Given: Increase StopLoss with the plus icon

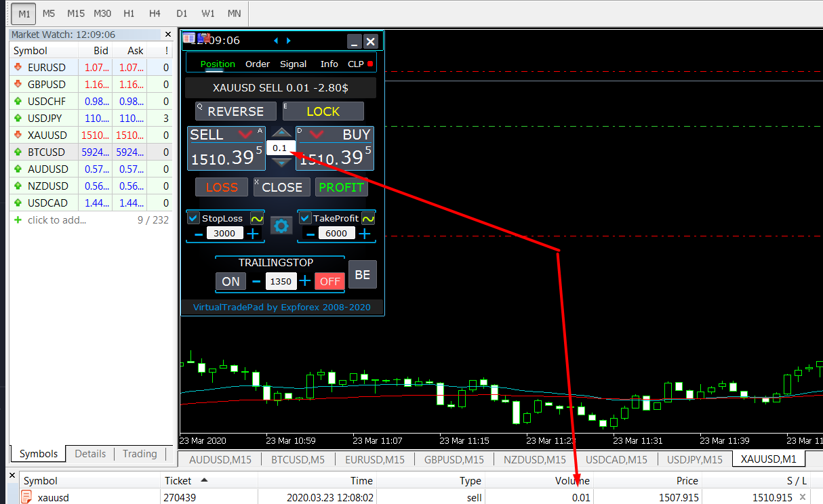Looking at the screenshot, I should (x=253, y=234).
